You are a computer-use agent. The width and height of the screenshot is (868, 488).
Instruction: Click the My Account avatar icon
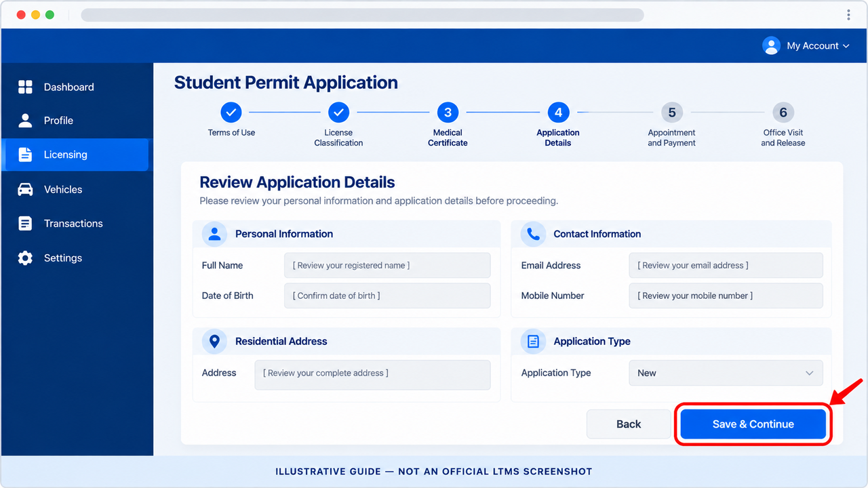pos(771,45)
